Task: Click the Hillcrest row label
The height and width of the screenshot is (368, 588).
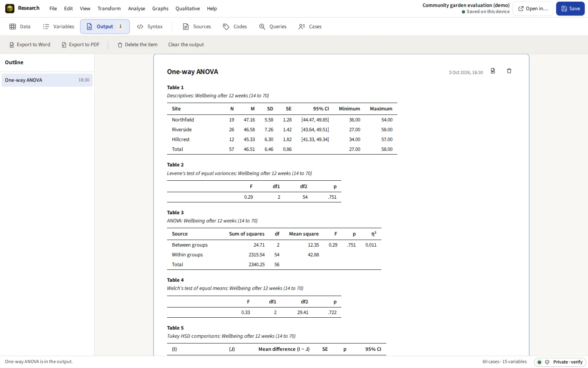Action: click(181, 139)
